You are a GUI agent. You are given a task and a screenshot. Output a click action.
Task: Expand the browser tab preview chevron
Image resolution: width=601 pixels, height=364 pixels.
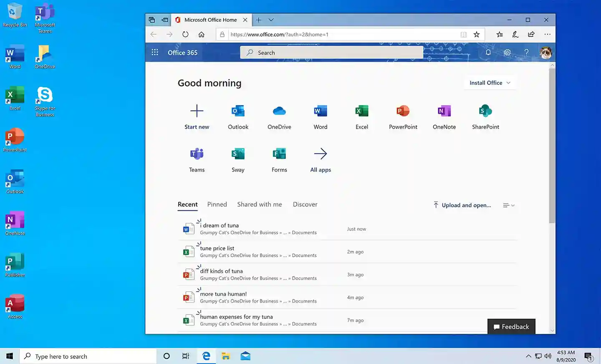271,20
